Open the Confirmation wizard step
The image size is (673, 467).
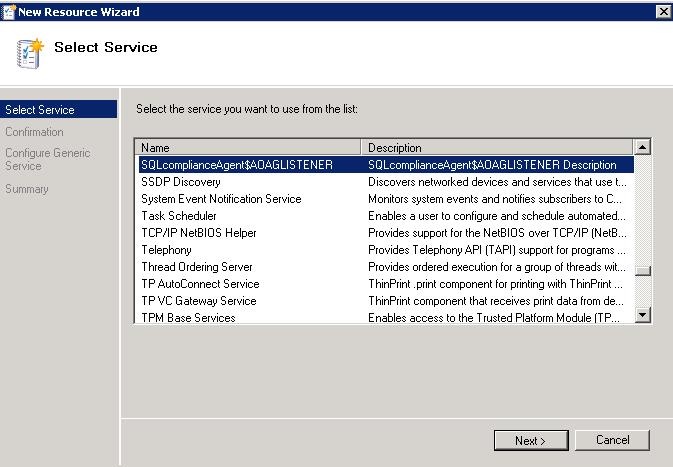[x=34, y=132]
